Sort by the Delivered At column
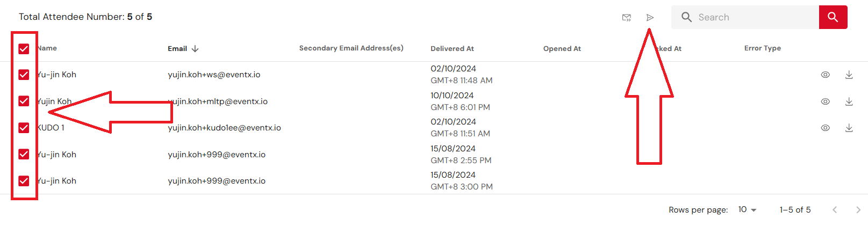Image resolution: width=868 pixels, height=226 pixels. point(452,49)
